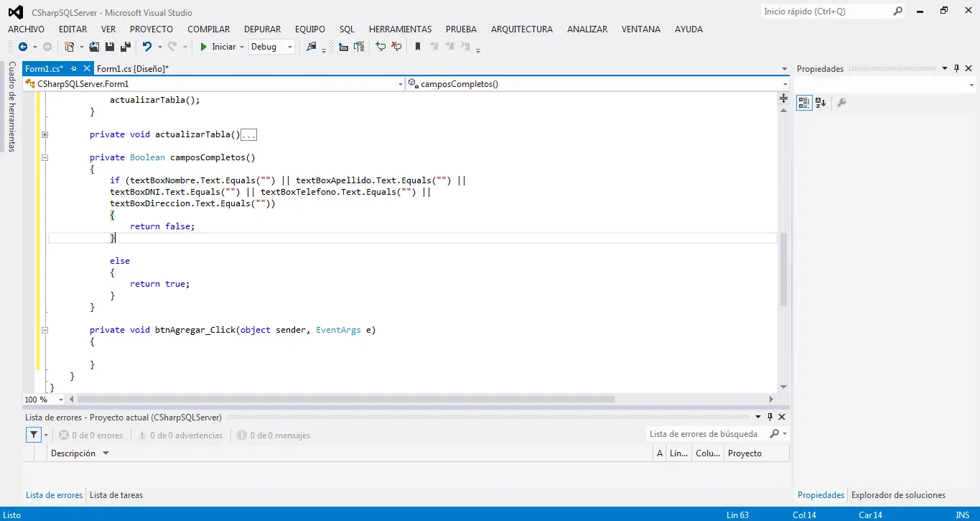The image size is (980, 521).
Task: Expand the collapsed actualizarTabla() method
Action: 45,134
